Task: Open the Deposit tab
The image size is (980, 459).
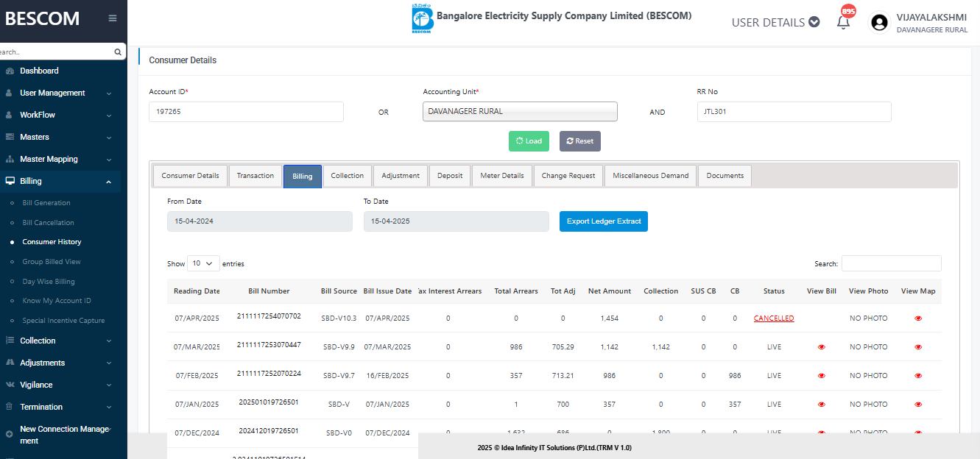Action: (x=450, y=176)
